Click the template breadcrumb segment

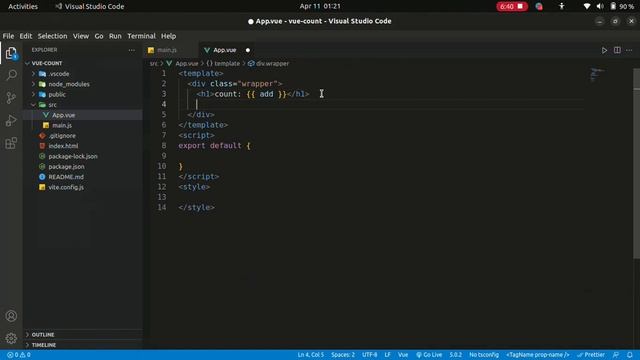(223, 64)
